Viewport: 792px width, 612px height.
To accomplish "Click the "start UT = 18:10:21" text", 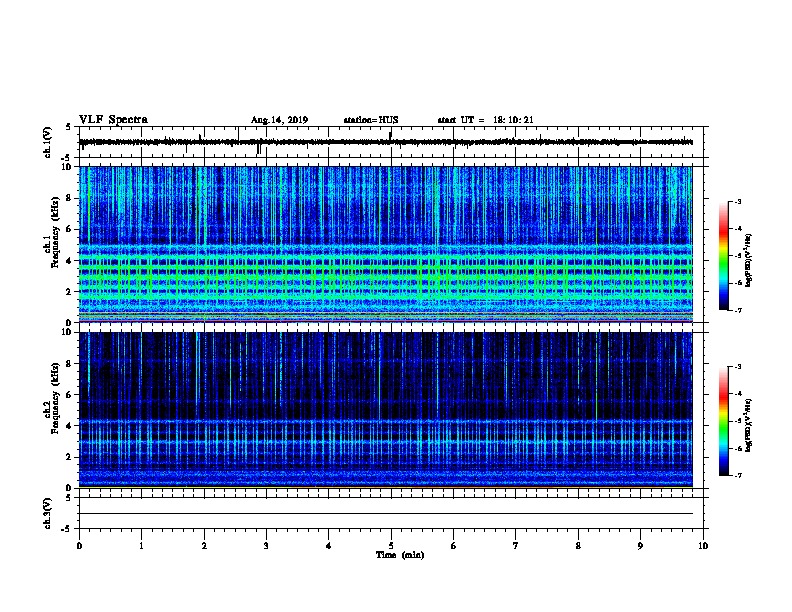I will 485,120.
